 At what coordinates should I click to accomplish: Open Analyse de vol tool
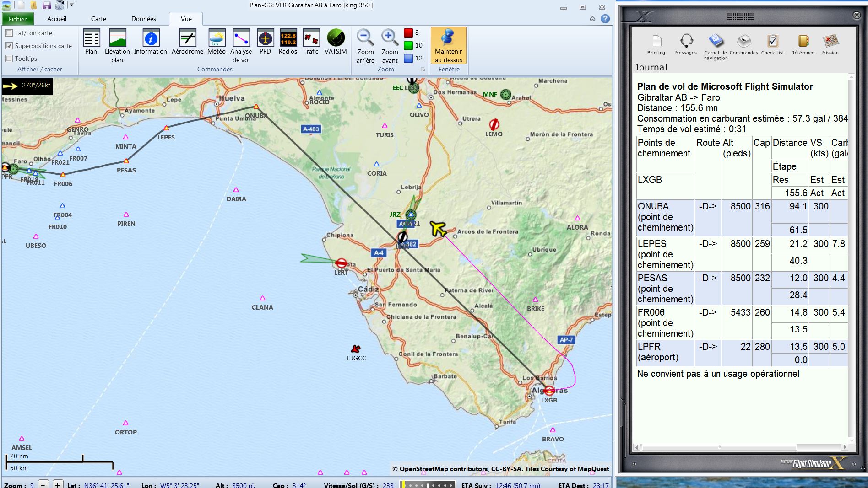tap(241, 46)
